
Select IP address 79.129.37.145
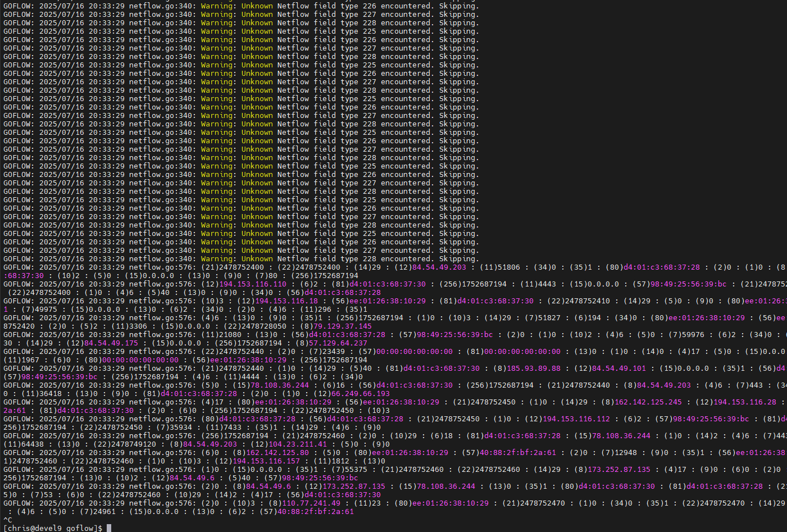tap(343, 326)
